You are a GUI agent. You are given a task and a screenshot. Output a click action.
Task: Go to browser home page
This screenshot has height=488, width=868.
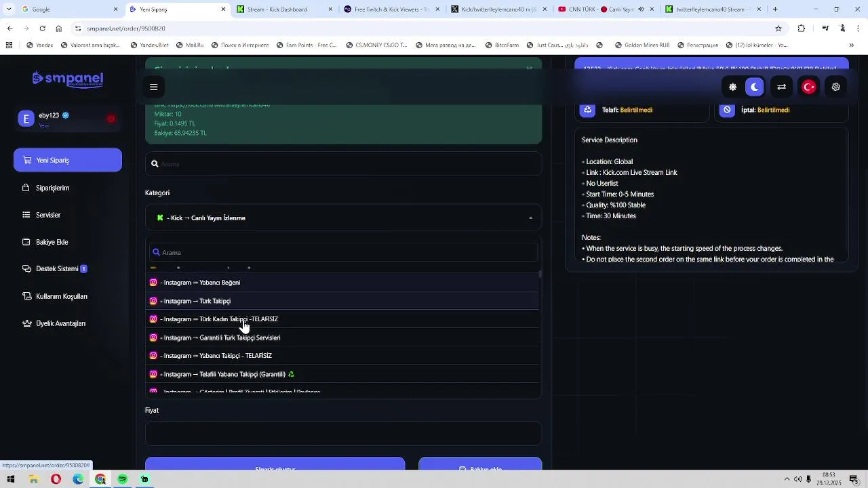coord(58,28)
